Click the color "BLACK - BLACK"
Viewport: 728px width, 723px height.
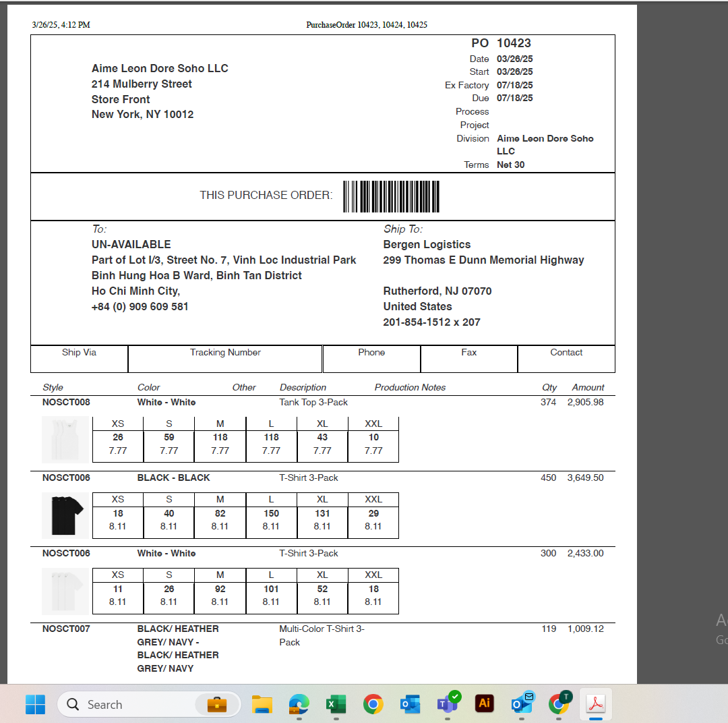173,478
